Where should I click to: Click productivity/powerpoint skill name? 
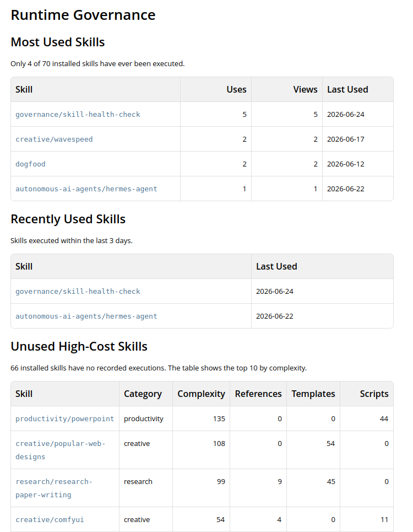65,418
